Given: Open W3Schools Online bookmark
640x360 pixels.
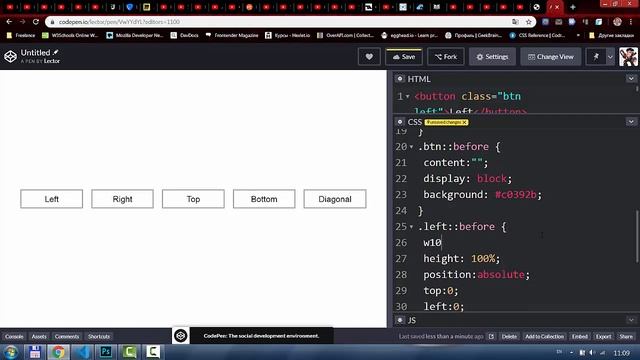Looking at the screenshot, I should point(70,36).
